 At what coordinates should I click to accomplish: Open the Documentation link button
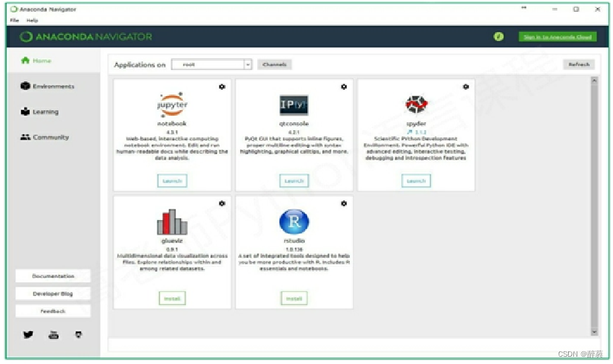tap(53, 276)
